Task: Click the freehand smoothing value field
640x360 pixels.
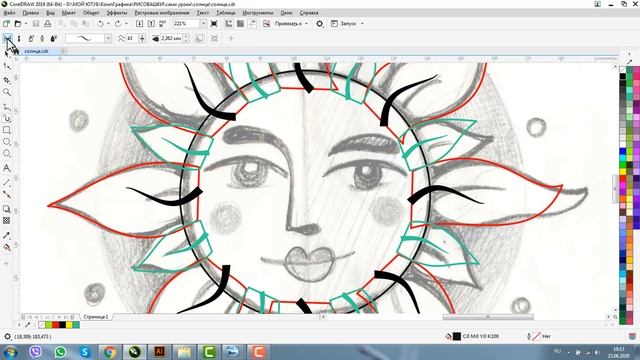Action: pos(131,38)
